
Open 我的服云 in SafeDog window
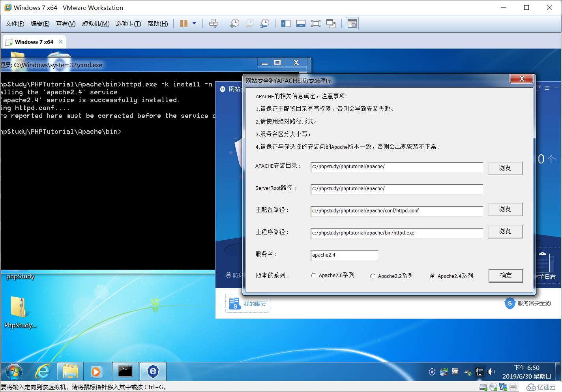tap(247, 303)
